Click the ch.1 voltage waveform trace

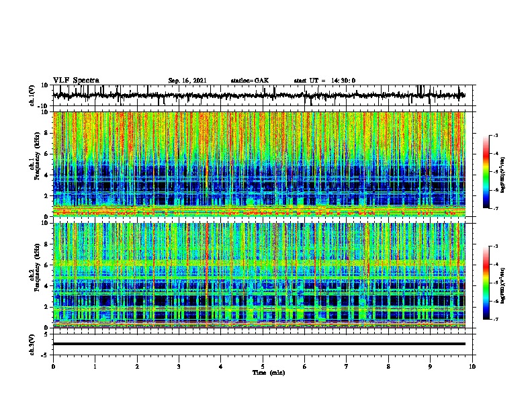[259, 95]
